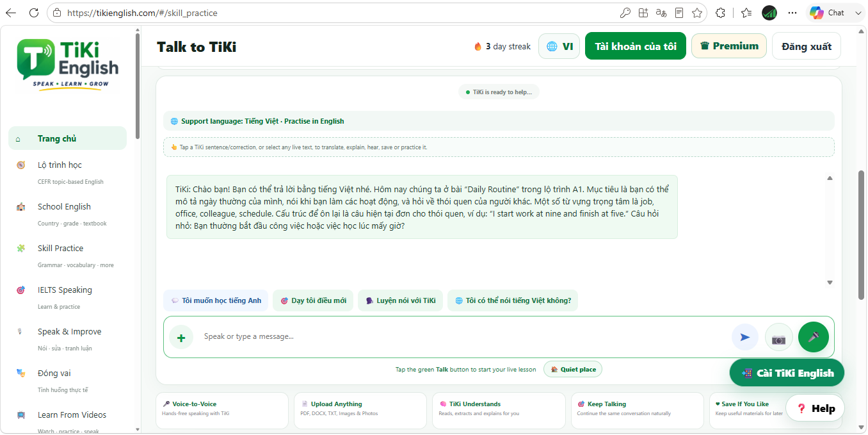
Task: Click the Đăng xuất button
Action: tap(807, 46)
